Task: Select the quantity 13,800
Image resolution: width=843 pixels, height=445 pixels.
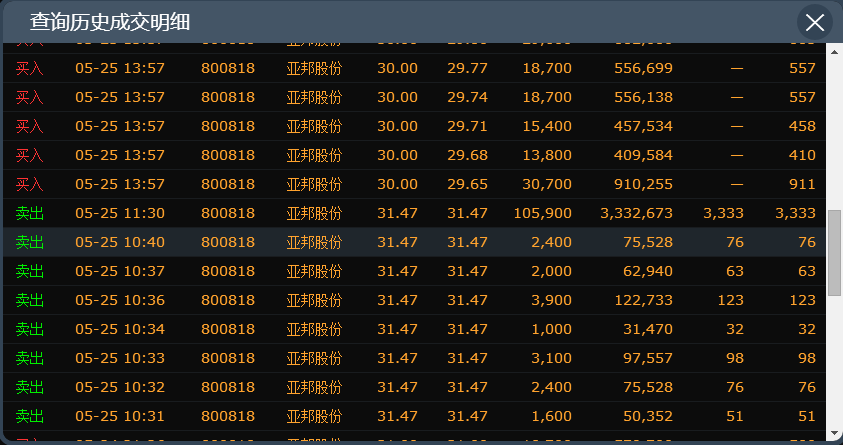Action: (547, 155)
